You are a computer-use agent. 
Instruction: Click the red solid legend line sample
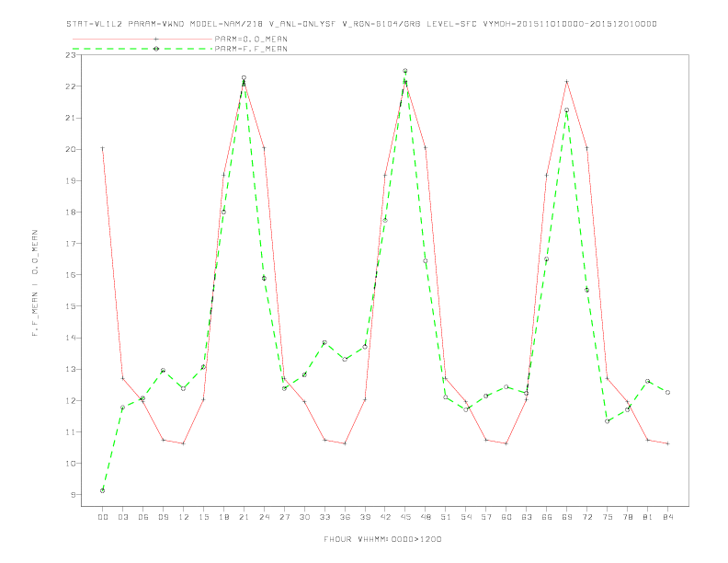point(142,39)
